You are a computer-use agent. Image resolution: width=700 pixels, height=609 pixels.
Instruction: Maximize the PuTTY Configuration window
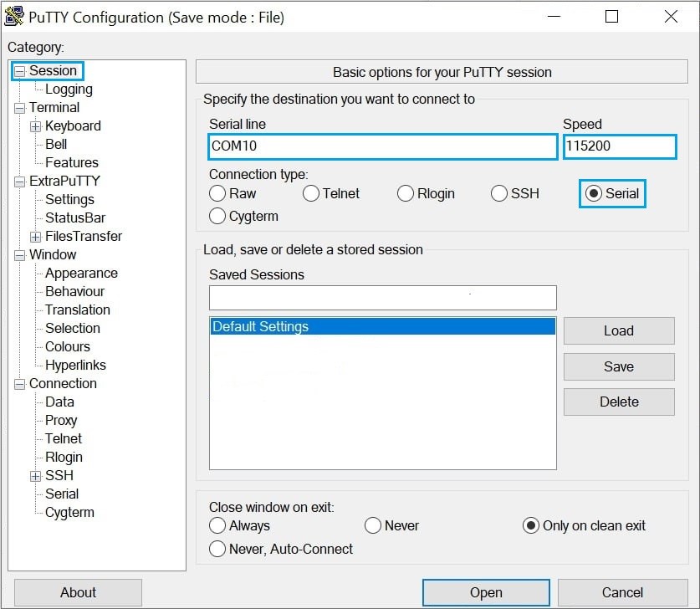[x=611, y=17]
